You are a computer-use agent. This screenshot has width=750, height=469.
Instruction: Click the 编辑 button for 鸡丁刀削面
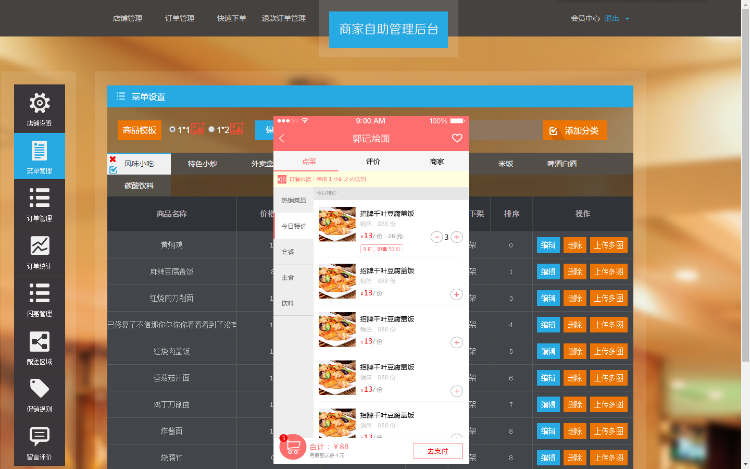pos(548,404)
